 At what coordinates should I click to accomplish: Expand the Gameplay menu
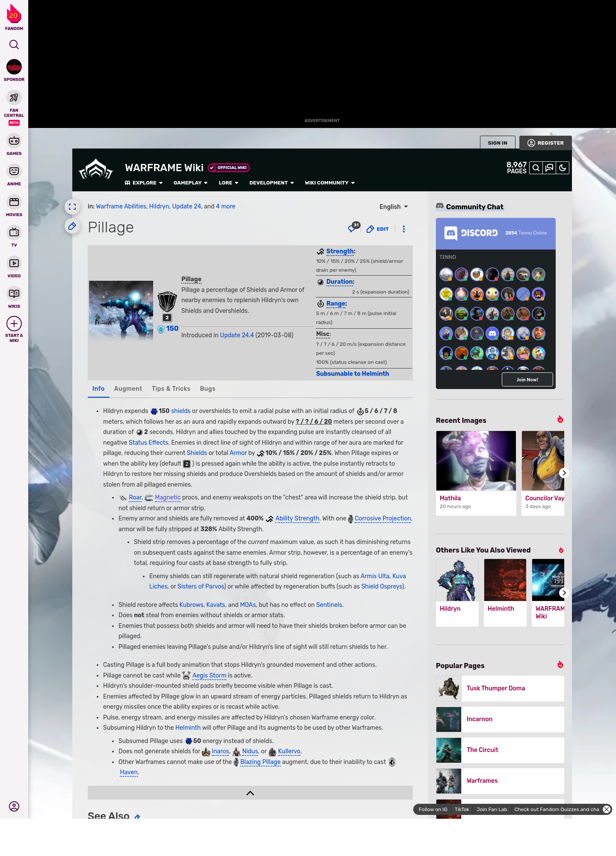190,183
